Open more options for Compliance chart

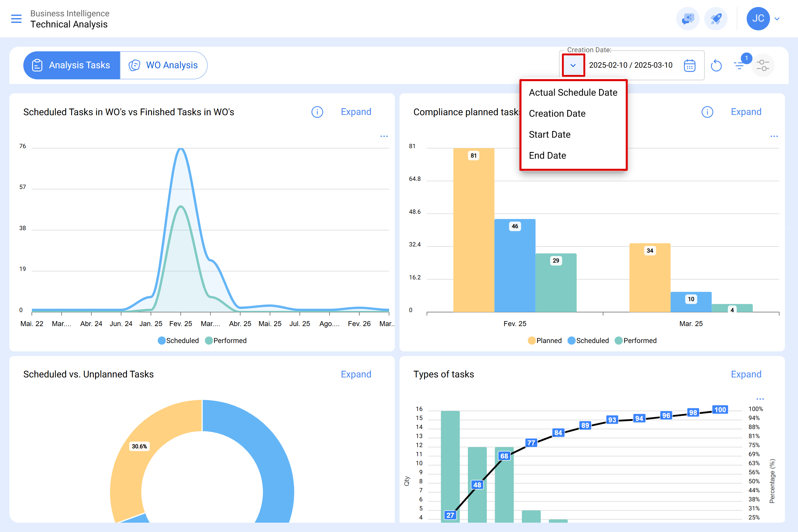(774, 136)
